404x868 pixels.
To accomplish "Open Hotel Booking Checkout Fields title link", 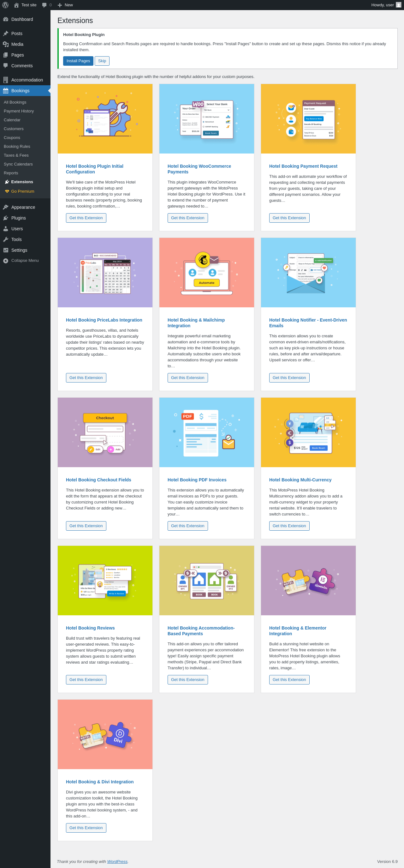I will point(98,480).
